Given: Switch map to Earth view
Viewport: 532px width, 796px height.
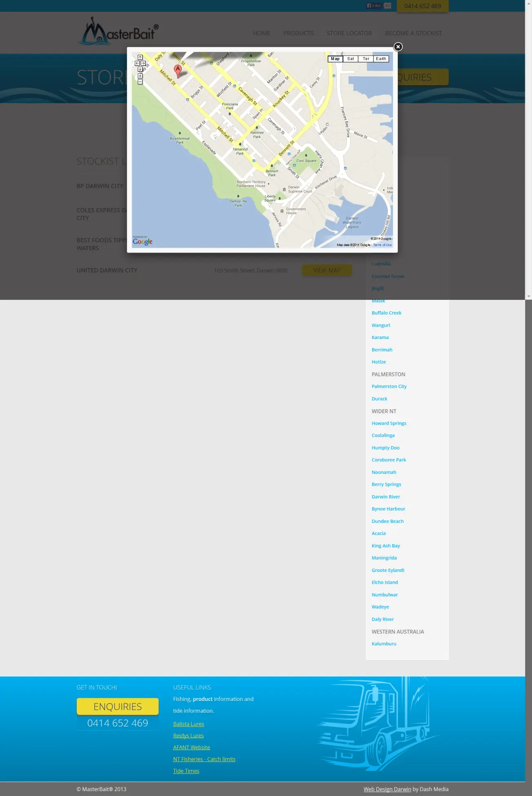Looking at the screenshot, I should coord(381,59).
